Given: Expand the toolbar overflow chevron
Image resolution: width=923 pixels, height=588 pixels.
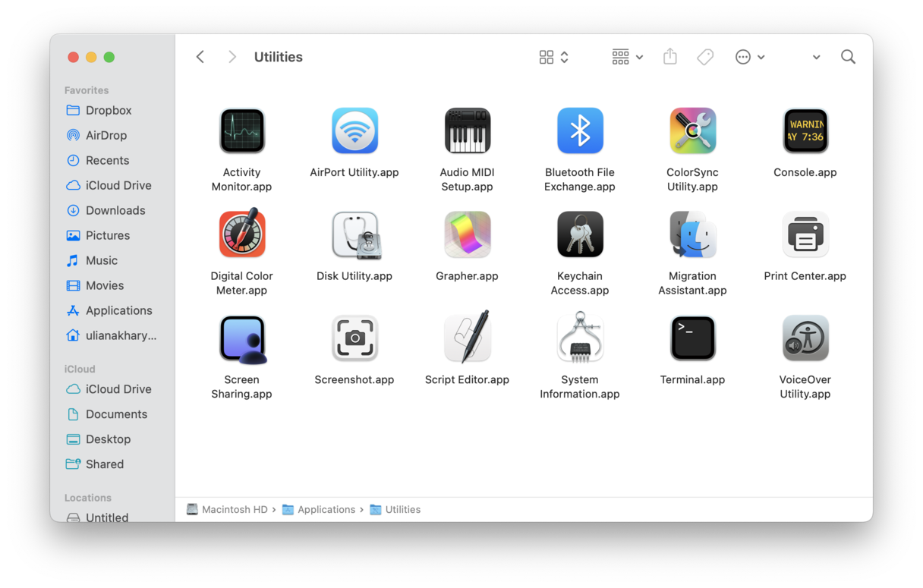Looking at the screenshot, I should tap(816, 57).
